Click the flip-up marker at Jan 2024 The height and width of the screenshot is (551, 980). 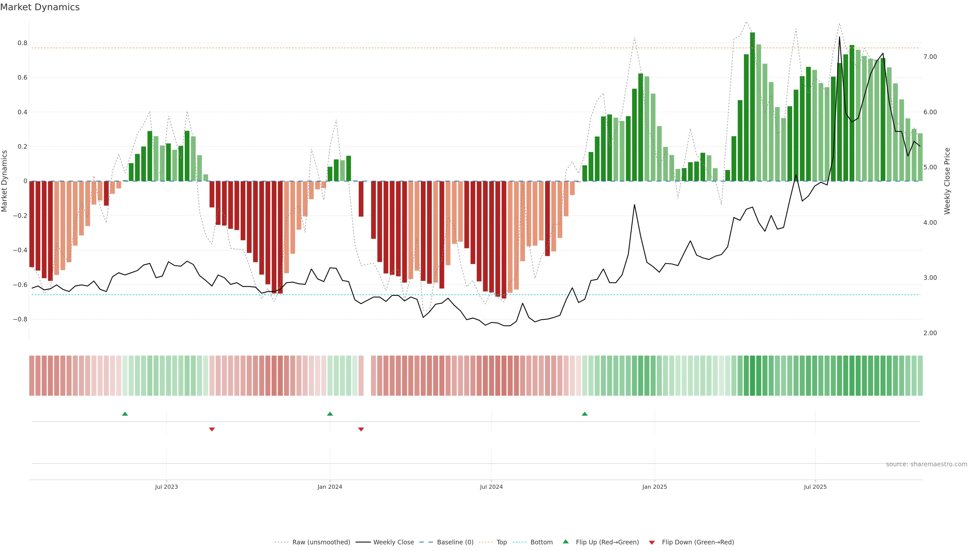[330, 414]
